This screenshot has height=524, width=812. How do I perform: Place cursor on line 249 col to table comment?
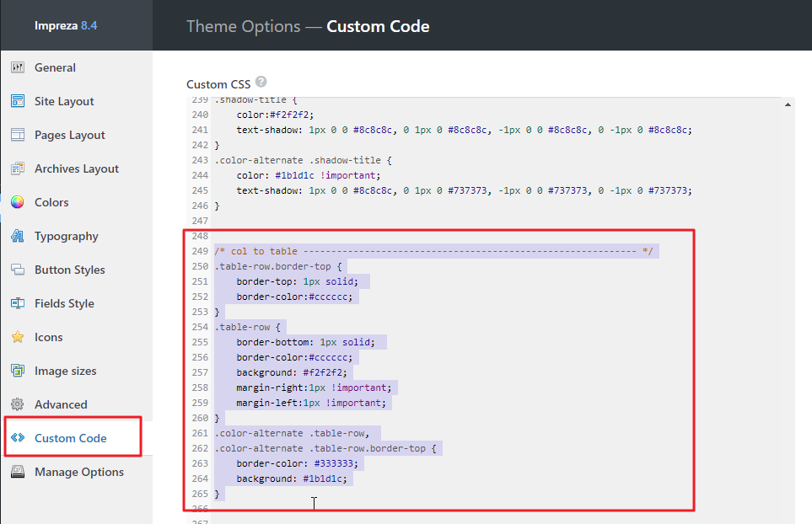click(x=433, y=251)
